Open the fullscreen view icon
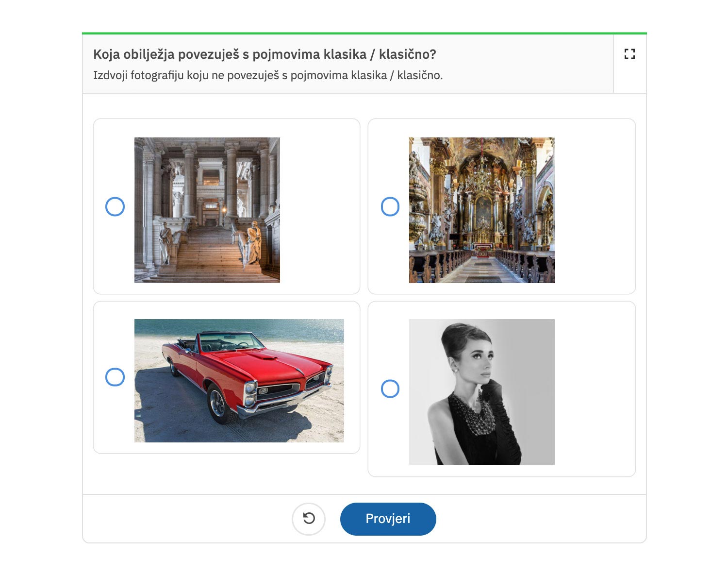The width and height of the screenshot is (728, 575). point(629,54)
